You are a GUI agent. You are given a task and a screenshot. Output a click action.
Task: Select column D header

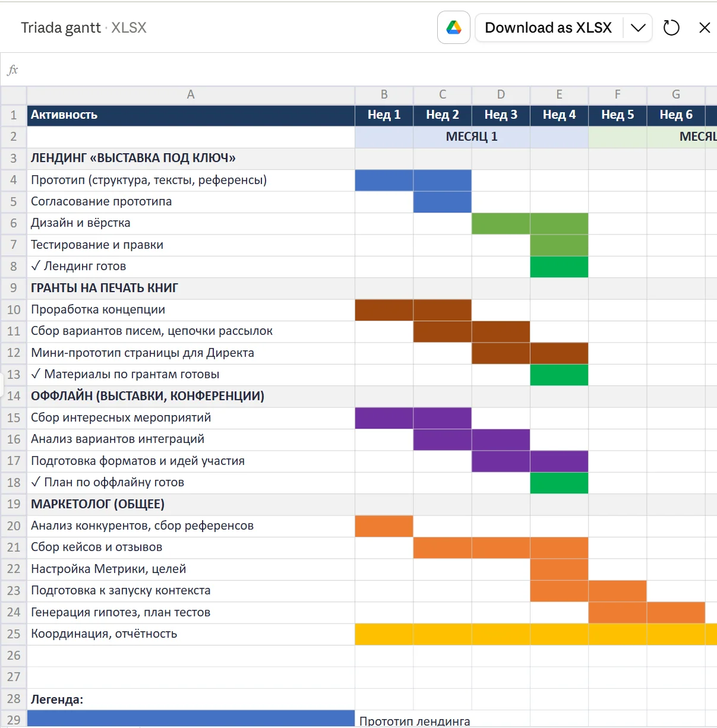click(x=501, y=94)
